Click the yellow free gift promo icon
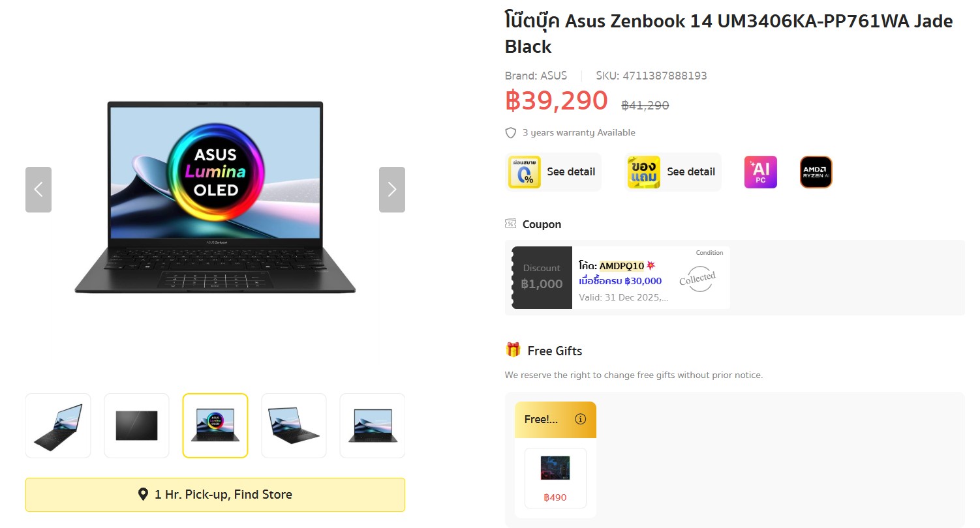Screen dimensions: 980x528 [643, 172]
